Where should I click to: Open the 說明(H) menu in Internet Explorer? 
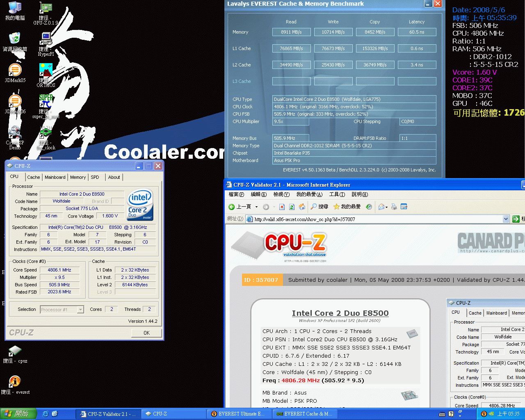click(360, 194)
